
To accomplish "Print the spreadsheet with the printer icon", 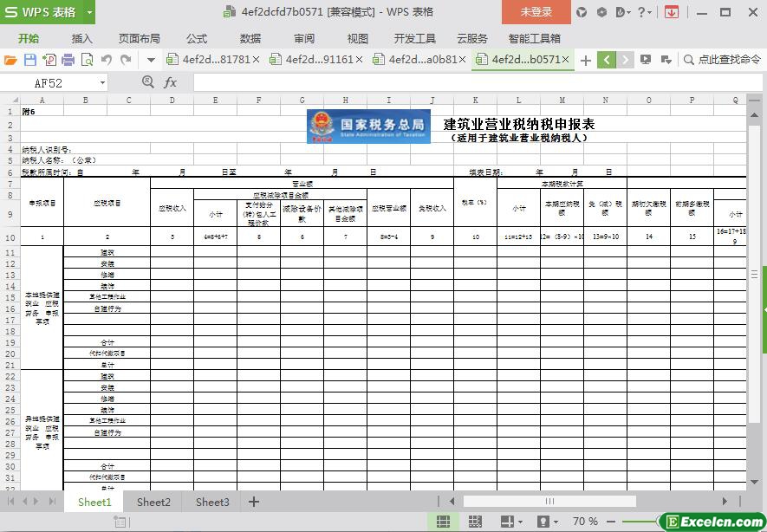I will [x=68, y=60].
